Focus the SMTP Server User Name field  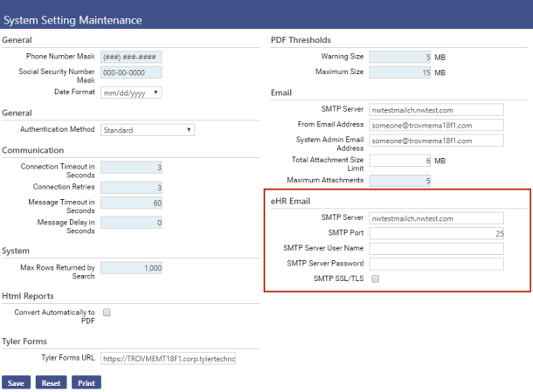[436, 249]
